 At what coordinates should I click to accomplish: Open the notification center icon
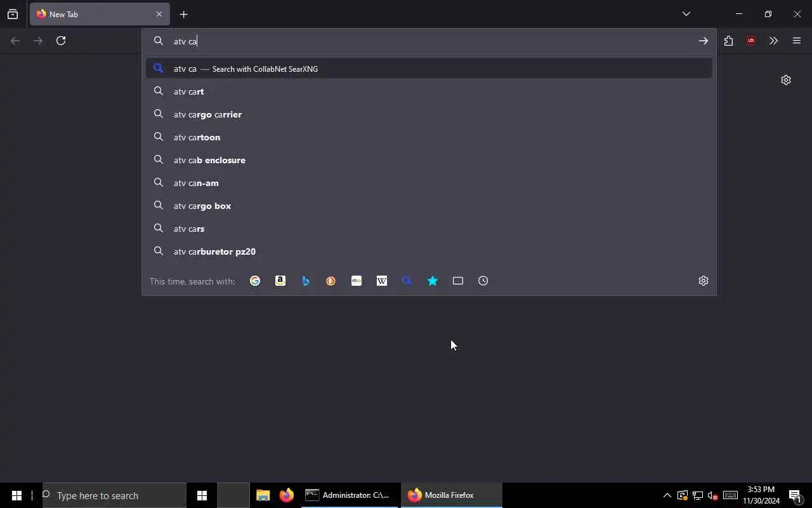pyautogui.click(x=796, y=495)
